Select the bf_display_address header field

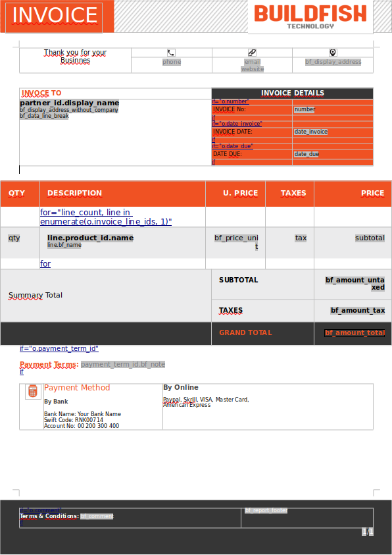pos(333,62)
